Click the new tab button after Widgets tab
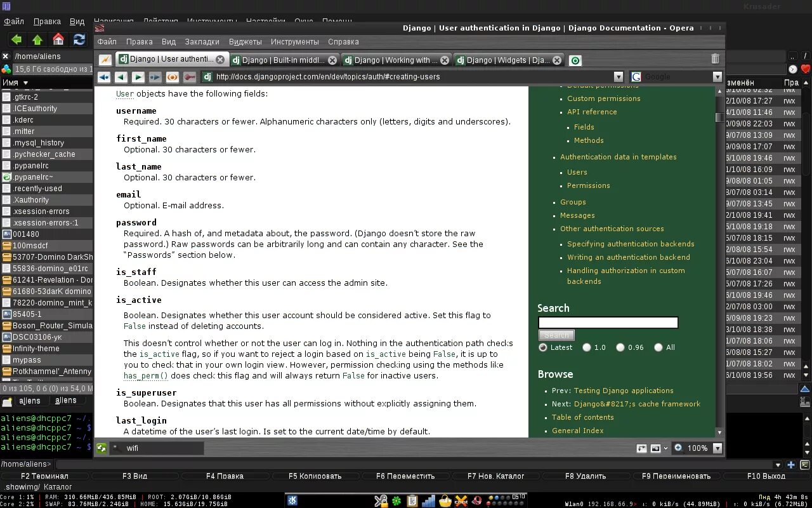 [575, 60]
